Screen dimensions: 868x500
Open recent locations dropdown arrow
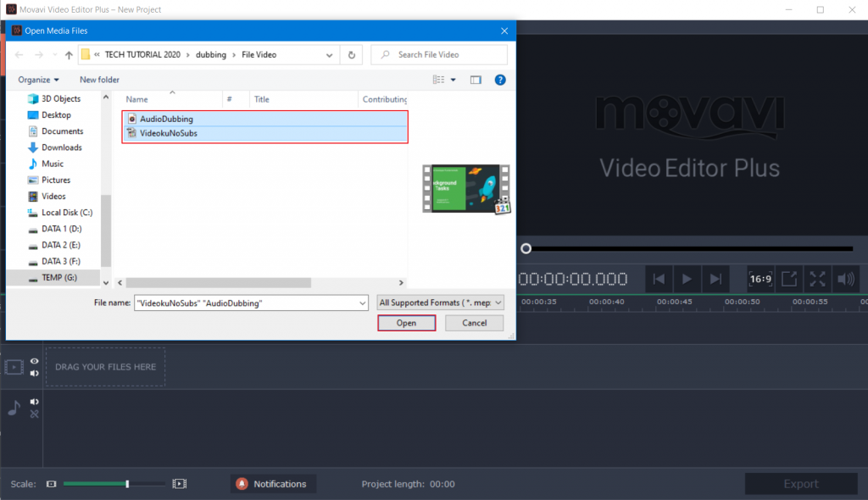[55, 55]
